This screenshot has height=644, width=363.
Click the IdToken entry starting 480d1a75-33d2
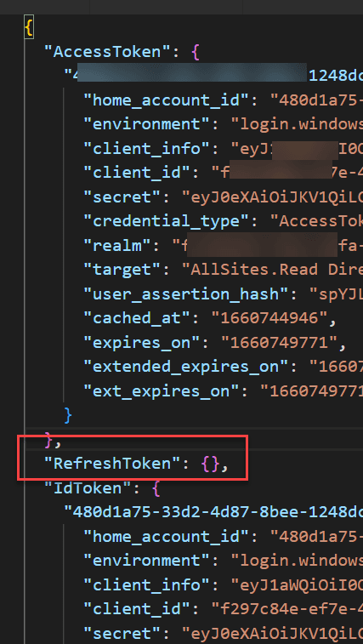(x=213, y=513)
